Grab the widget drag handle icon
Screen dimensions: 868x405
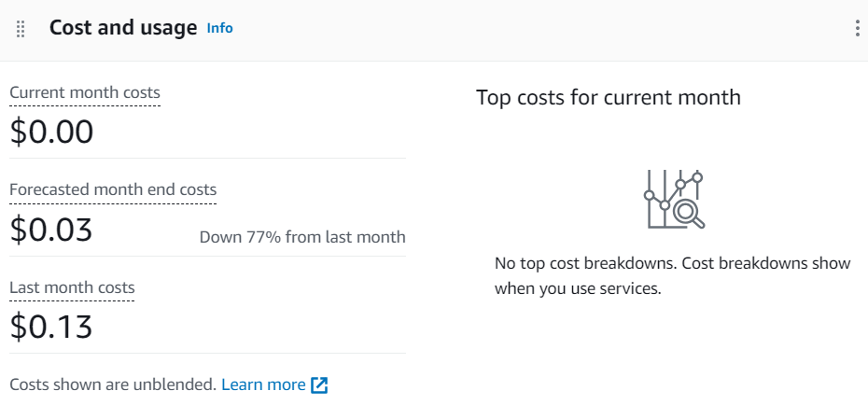(21, 29)
